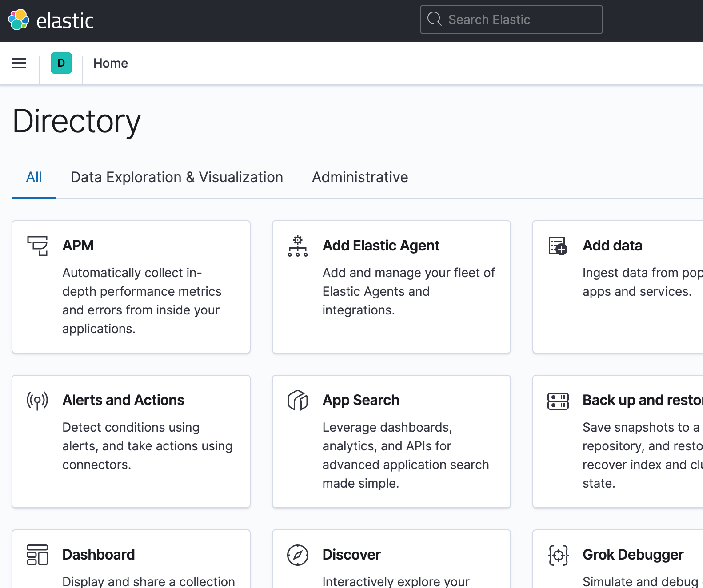Click 'Display and share a collection' text
The height and width of the screenshot is (588, 703).
pos(148,581)
